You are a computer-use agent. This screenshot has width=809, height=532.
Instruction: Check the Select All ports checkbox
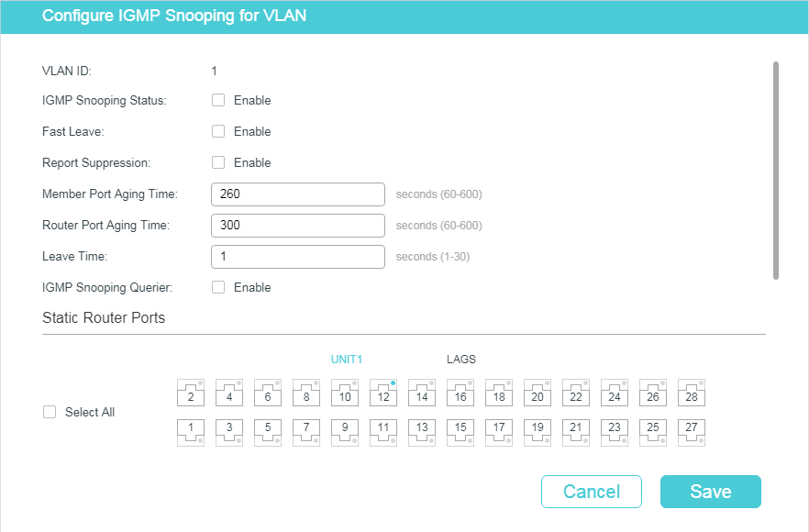tap(50, 412)
